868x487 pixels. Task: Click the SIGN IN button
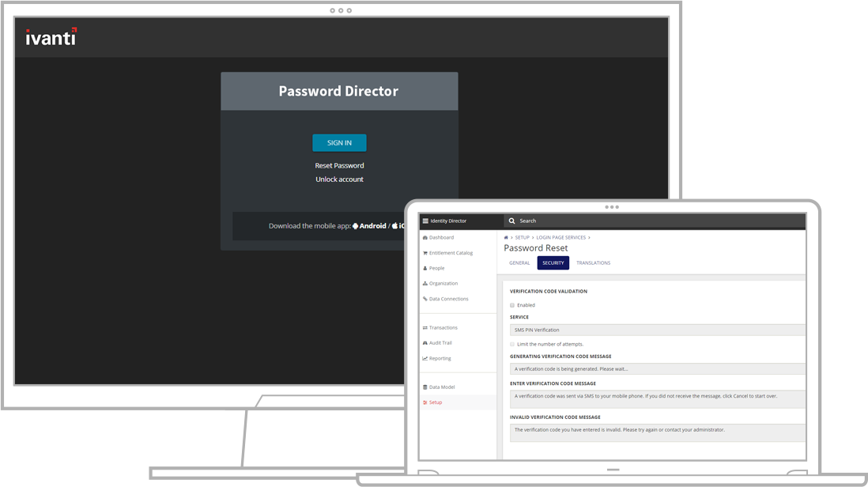click(339, 143)
